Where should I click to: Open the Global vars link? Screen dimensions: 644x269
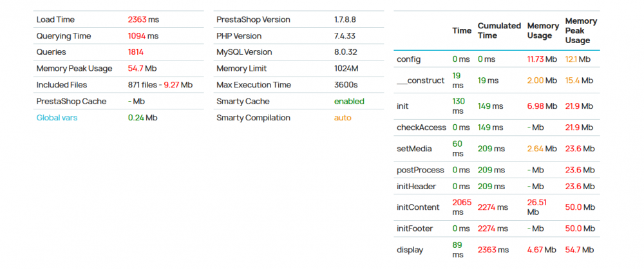[57, 118]
